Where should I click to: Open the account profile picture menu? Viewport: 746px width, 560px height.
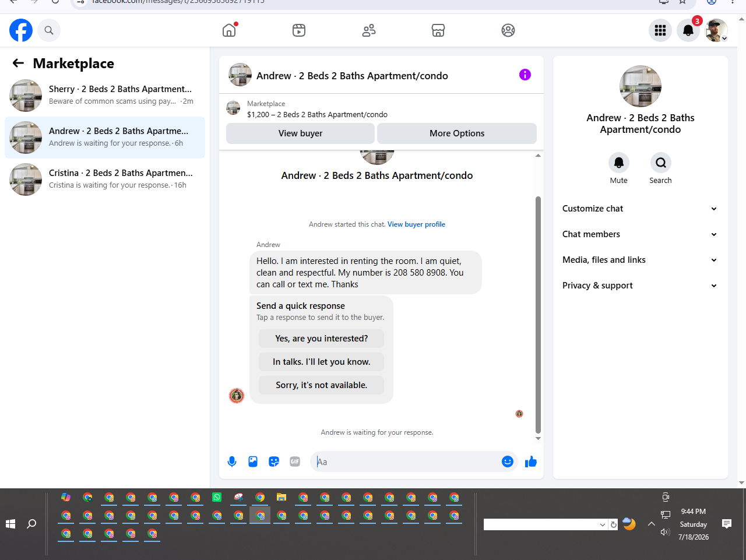coord(716,30)
